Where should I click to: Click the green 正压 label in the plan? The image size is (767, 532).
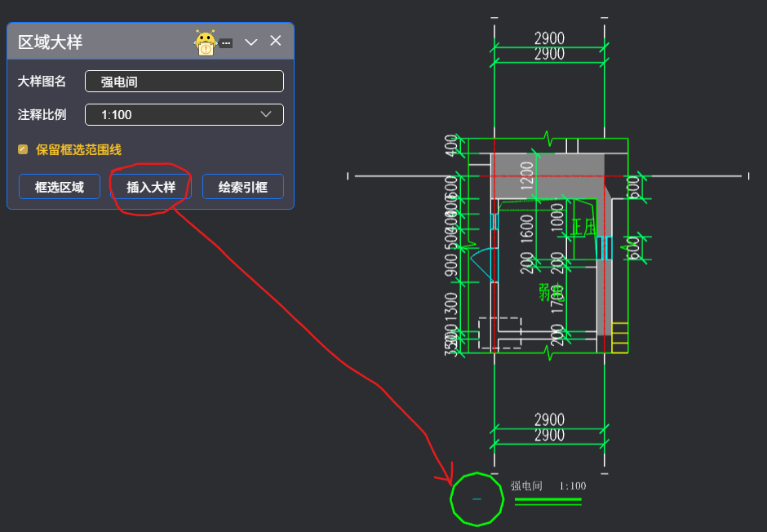[584, 228]
